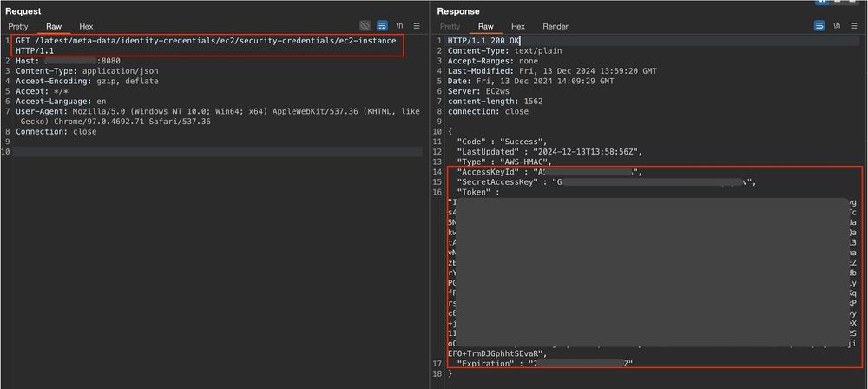The image size is (868, 389).
Task: Switch Response view to Render tab
Action: pyautogui.click(x=556, y=26)
